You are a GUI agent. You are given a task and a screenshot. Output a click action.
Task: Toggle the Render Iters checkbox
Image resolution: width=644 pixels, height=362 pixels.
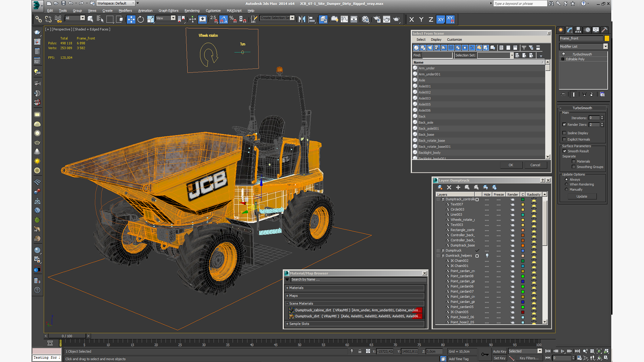(565, 124)
